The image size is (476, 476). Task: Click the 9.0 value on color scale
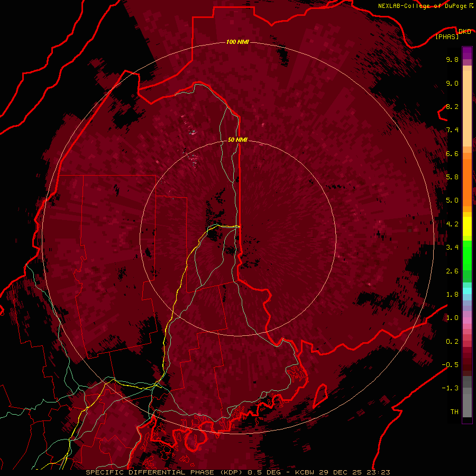coord(452,83)
